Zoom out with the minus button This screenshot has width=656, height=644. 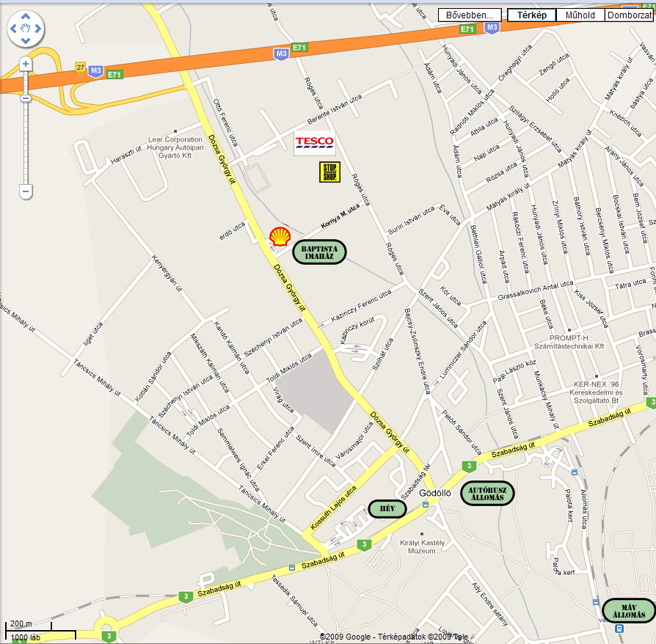tap(26, 191)
